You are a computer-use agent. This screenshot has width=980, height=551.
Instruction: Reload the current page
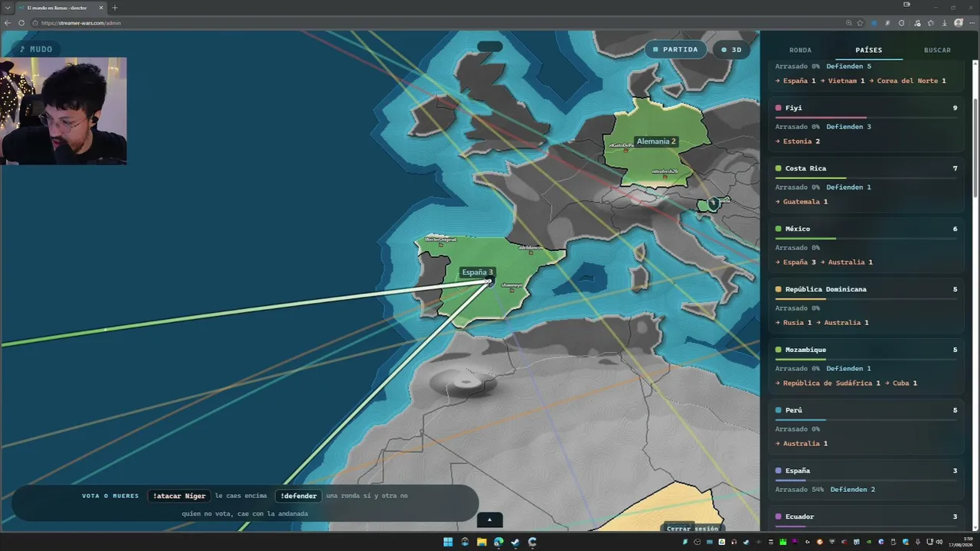[x=21, y=23]
